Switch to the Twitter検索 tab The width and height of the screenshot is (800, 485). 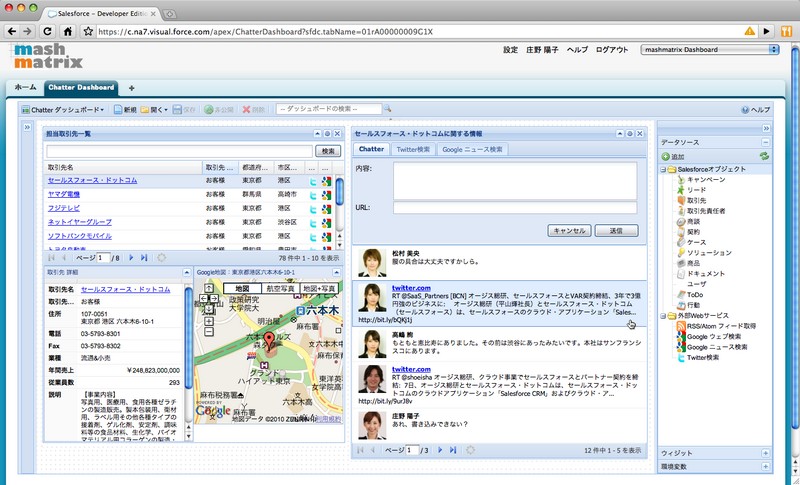[413, 149]
